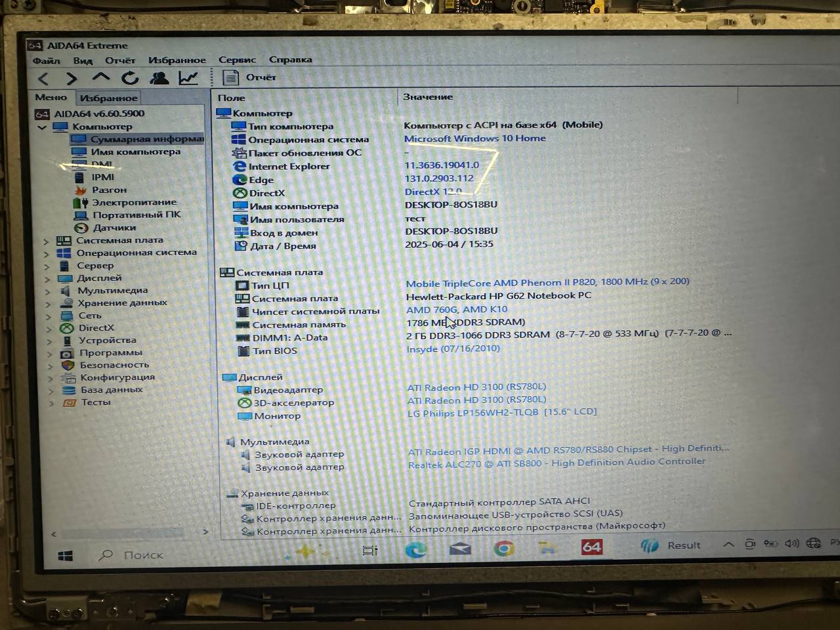The width and height of the screenshot is (840, 630).
Task: Click the sidebar horizontal scrollbar right arrow
Action: pos(205,532)
